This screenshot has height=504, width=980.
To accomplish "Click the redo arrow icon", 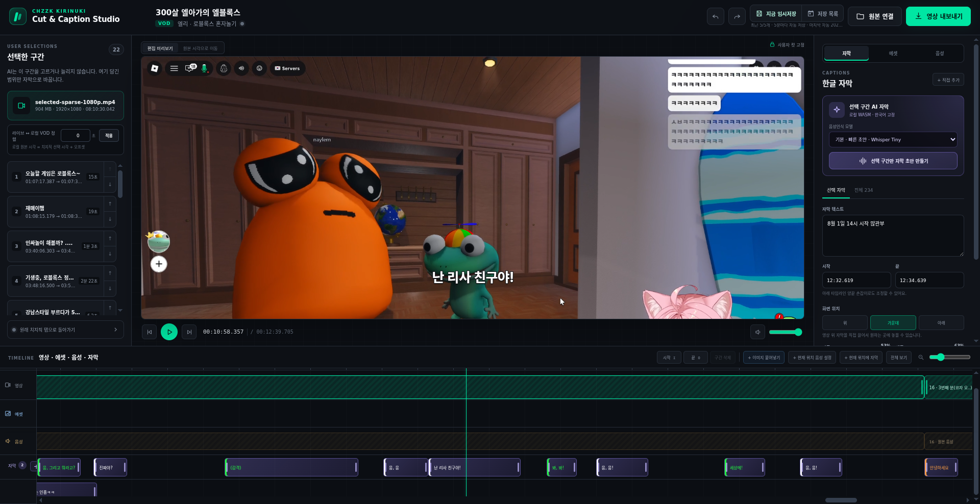I will (x=737, y=16).
